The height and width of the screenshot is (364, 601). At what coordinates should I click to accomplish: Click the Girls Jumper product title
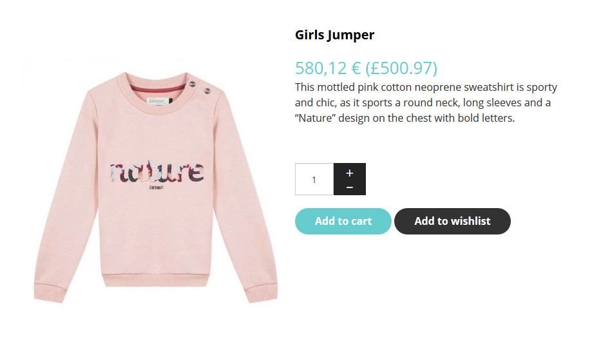point(334,35)
